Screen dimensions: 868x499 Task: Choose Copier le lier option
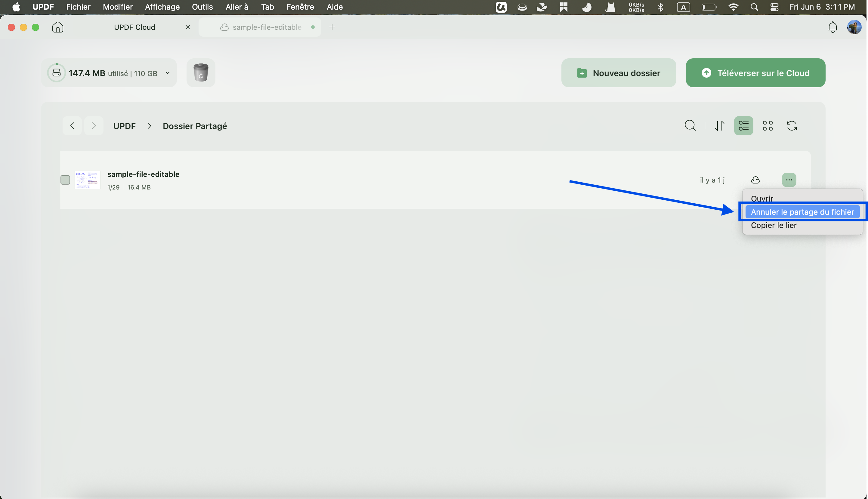click(x=802, y=225)
